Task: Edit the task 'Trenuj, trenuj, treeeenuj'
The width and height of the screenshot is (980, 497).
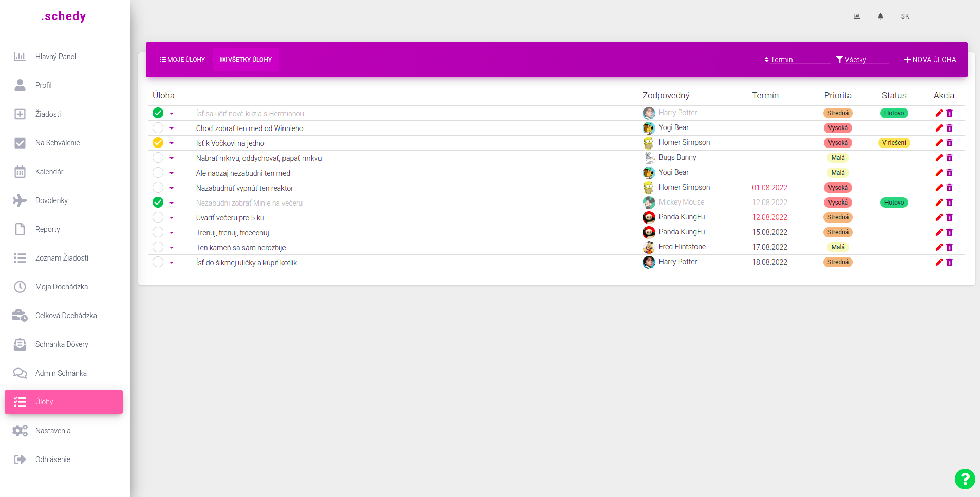Action: pos(939,232)
